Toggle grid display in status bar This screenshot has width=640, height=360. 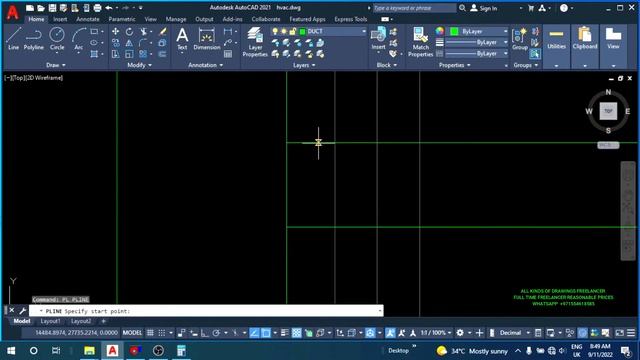click(x=150, y=333)
